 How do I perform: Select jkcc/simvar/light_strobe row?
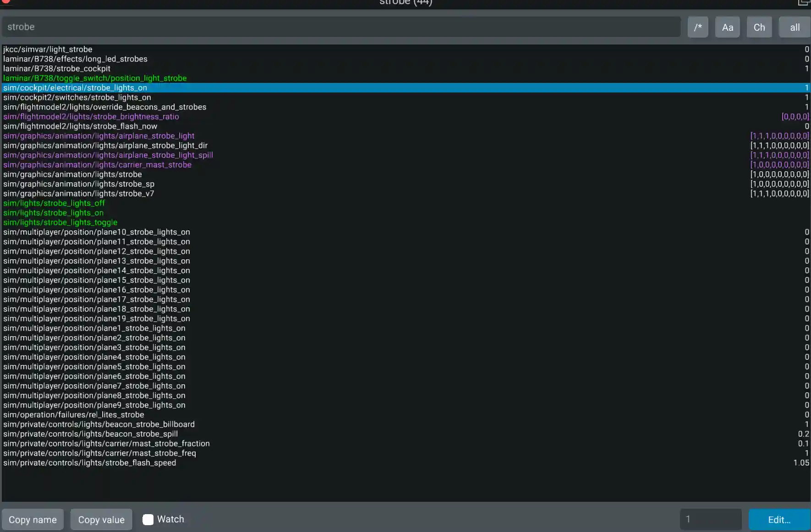pos(406,49)
